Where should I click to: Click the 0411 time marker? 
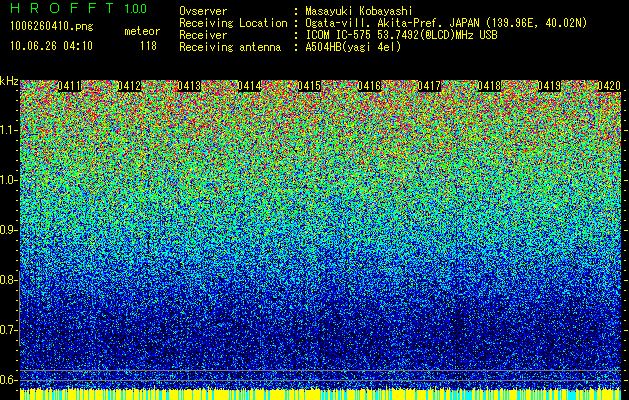point(69,86)
